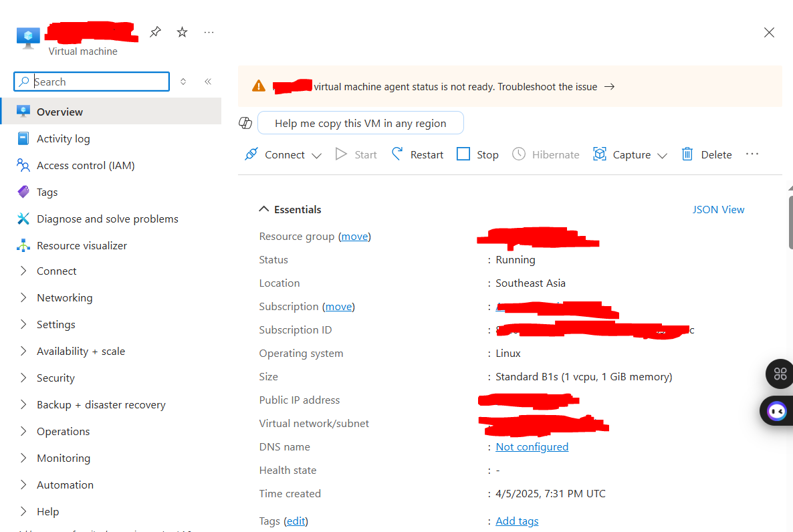Click the Copilot icon beside suggestion
This screenshot has height=532, width=793.
click(245, 123)
